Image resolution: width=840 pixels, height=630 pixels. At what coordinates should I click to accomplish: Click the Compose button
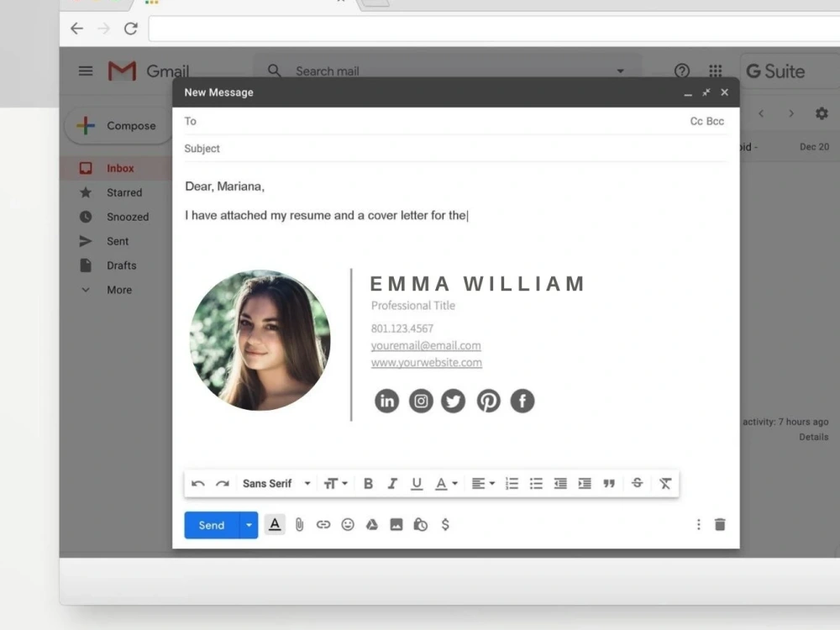tap(118, 126)
